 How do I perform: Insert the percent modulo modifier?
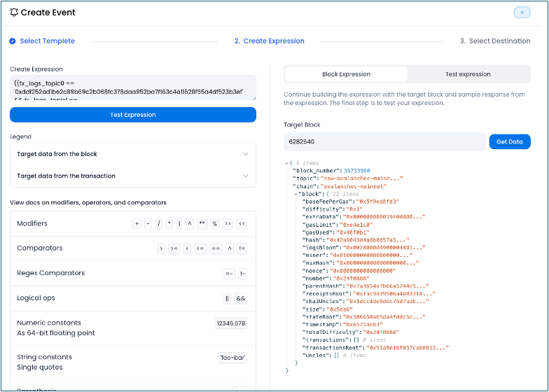(x=214, y=224)
